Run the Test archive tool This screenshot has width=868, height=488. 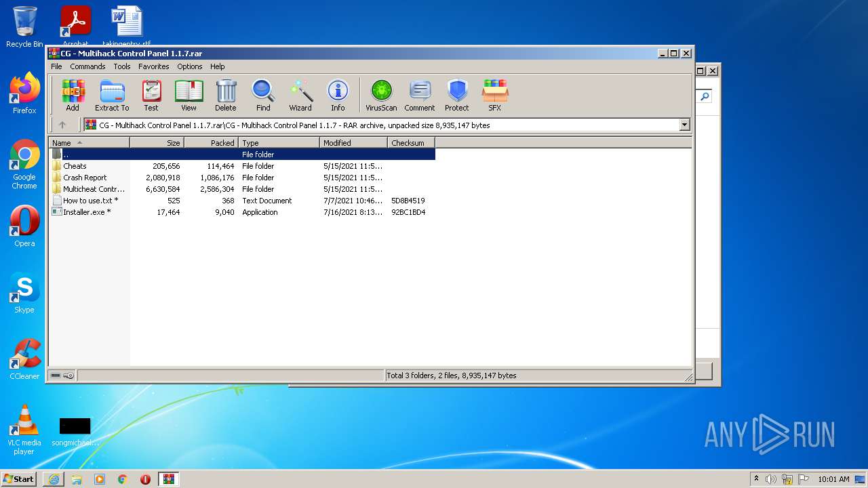[151, 96]
